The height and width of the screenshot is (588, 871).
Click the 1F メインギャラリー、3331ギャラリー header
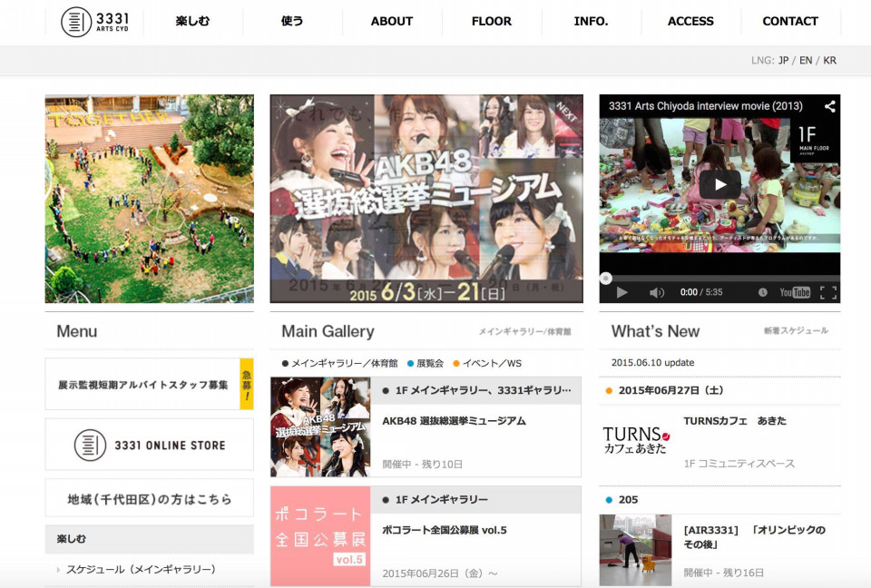[476, 391]
